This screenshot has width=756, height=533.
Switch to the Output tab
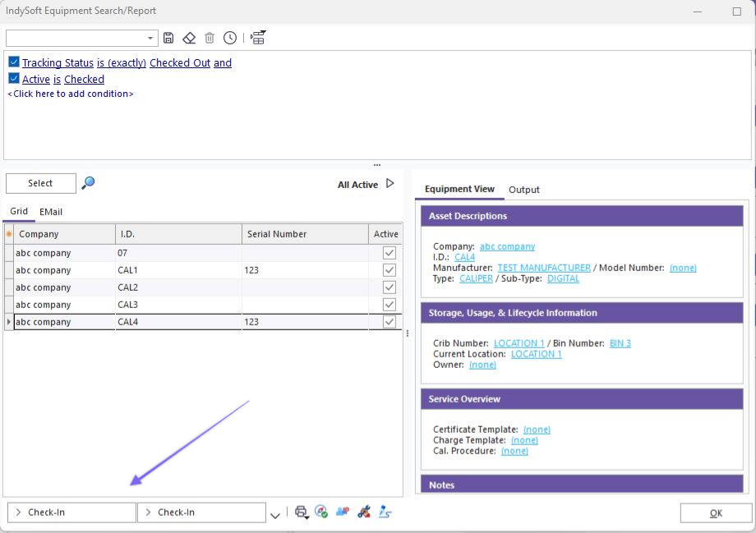[x=523, y=190]
